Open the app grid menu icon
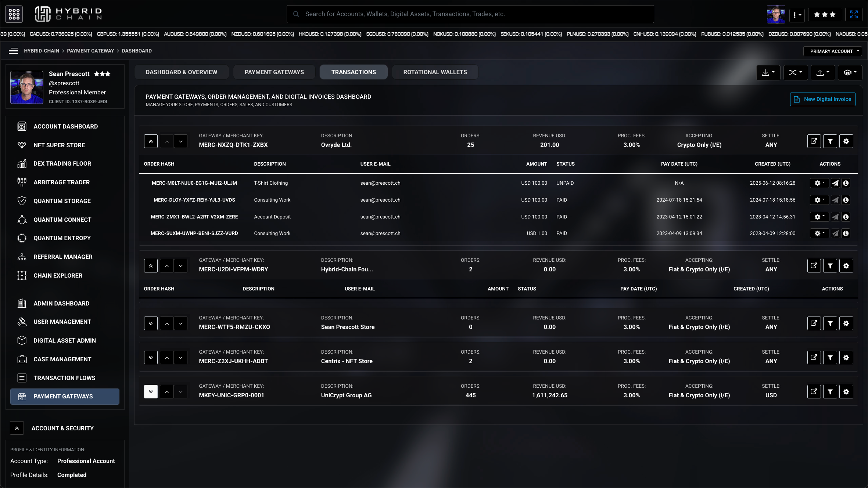 [14, 14]
